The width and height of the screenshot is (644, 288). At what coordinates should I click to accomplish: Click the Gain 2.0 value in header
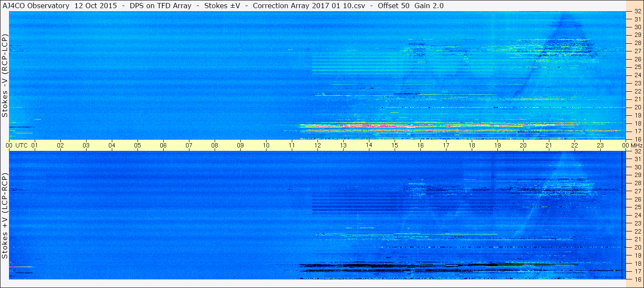[429, 6]
